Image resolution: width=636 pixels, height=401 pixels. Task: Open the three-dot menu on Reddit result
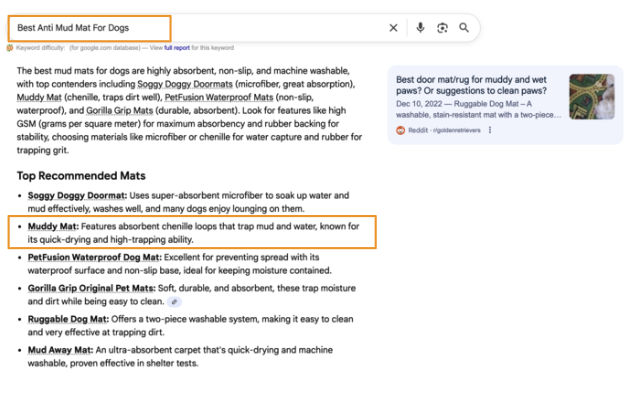click(490, 130)
